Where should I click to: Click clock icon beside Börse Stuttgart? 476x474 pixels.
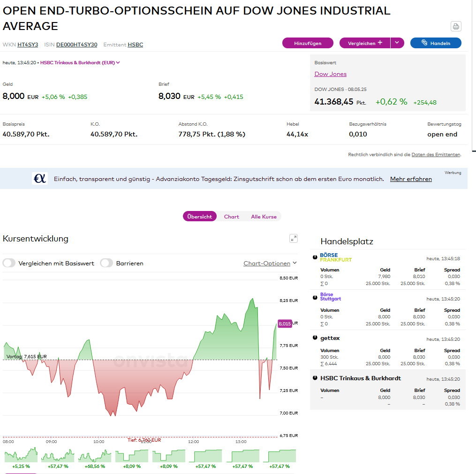(315, 297)
